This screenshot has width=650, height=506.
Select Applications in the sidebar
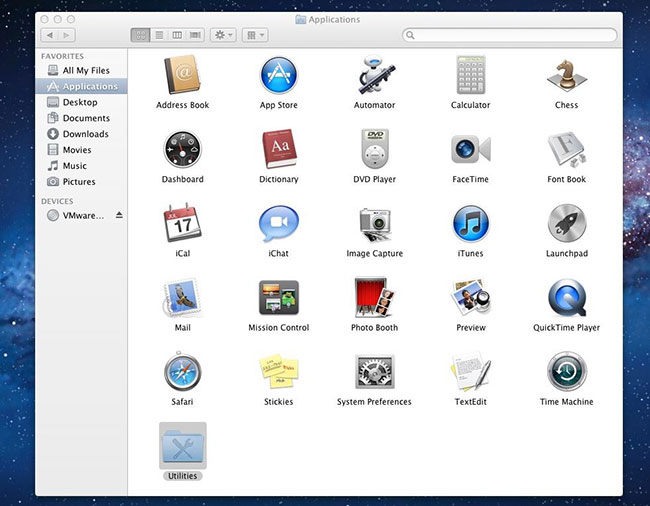81,86
